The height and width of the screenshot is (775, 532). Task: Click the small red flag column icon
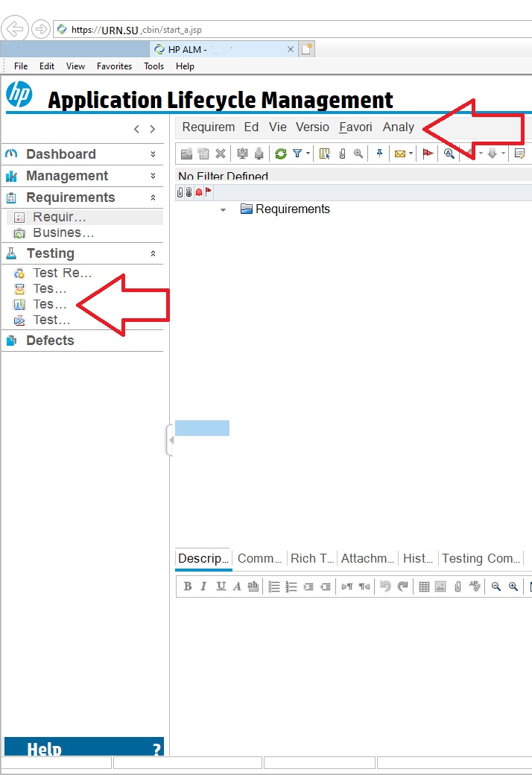coord(208,192)
